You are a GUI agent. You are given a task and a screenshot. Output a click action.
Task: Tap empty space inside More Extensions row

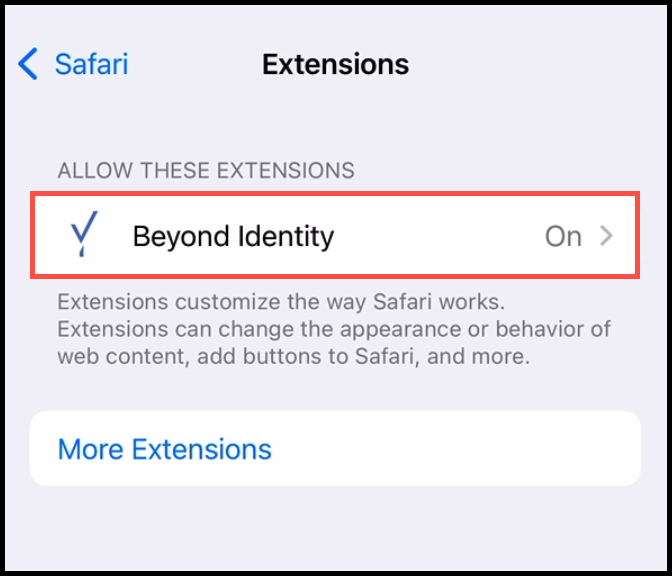tap(454, 449)
